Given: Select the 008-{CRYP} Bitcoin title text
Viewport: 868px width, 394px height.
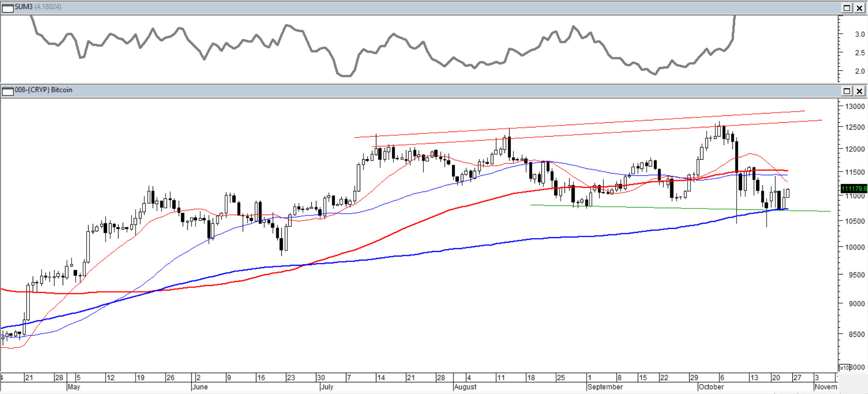Looking at the screenshot, I should point(43,90).
